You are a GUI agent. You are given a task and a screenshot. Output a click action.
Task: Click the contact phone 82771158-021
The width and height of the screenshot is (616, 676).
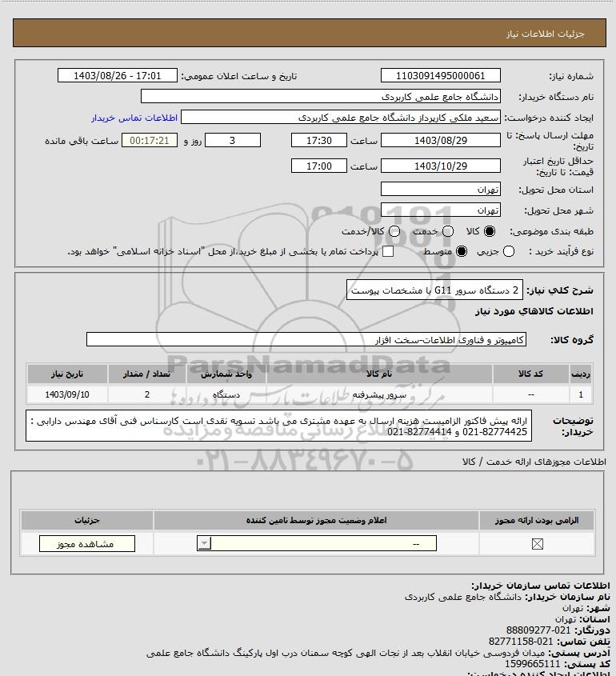pyautogui.click(x=521, y=642)
